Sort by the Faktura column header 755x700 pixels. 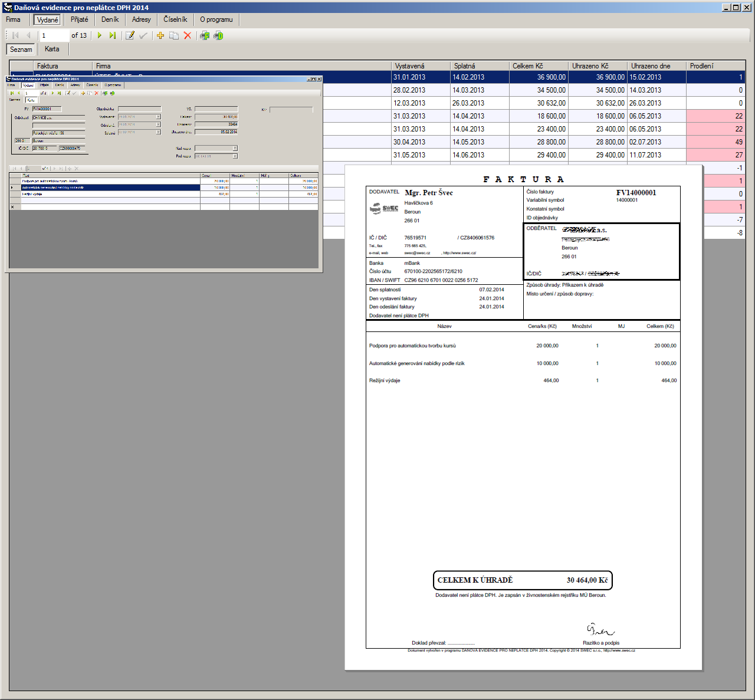click(63, 66)
